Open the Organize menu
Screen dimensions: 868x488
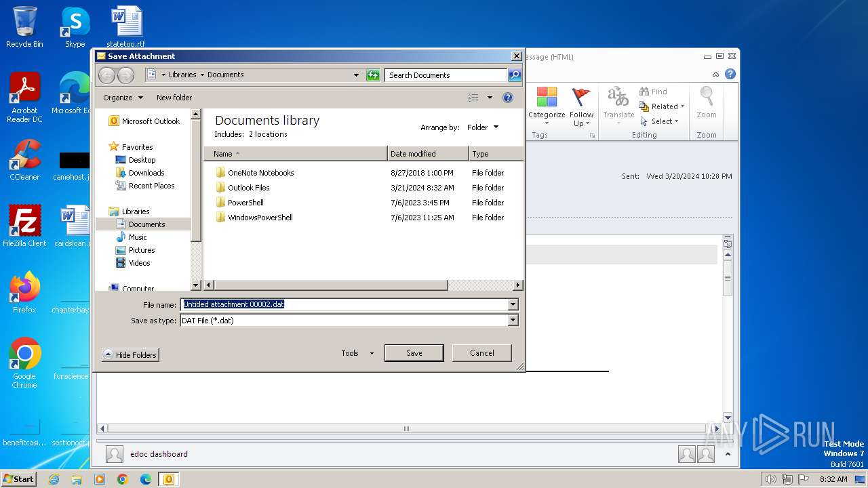pos(123,98)
